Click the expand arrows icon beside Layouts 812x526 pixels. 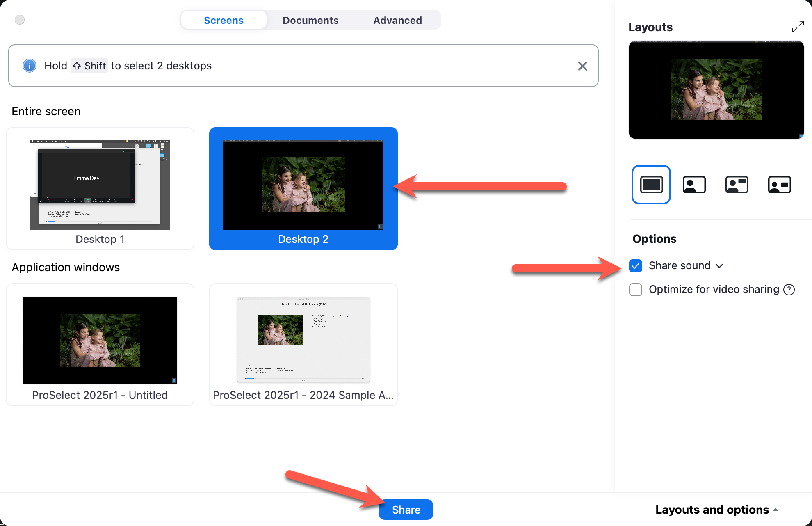[798, 27]
